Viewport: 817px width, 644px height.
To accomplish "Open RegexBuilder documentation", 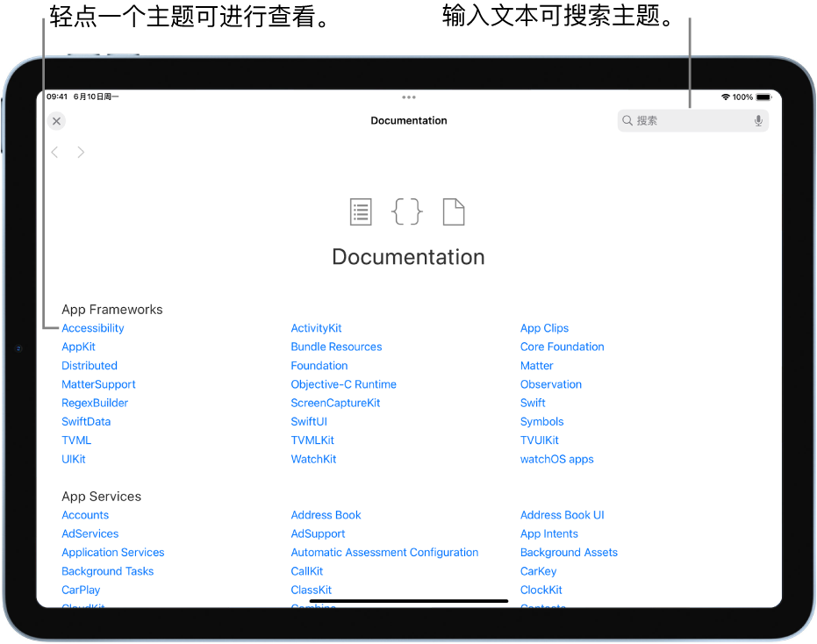I will point(95,404).
